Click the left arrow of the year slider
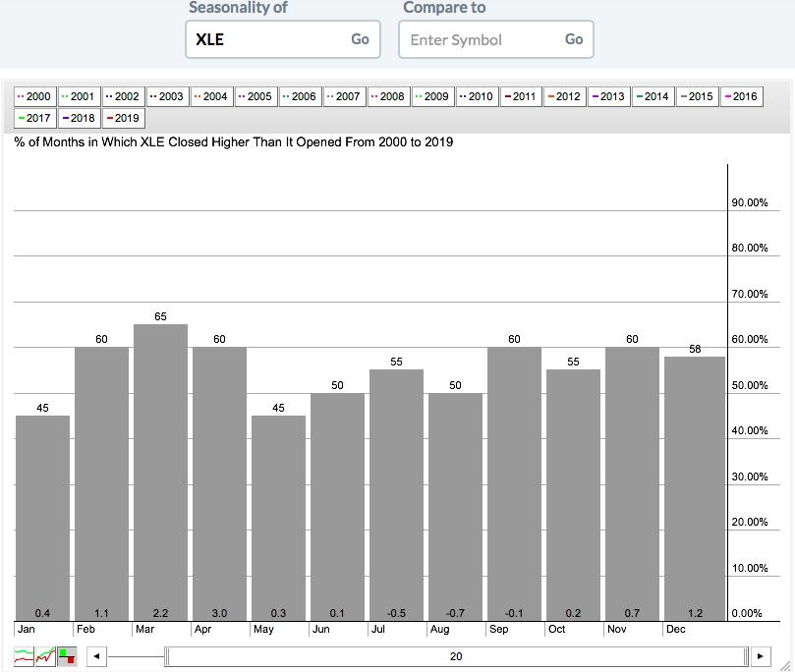This screenshot has width=795, height=672. tap(96, 656)
